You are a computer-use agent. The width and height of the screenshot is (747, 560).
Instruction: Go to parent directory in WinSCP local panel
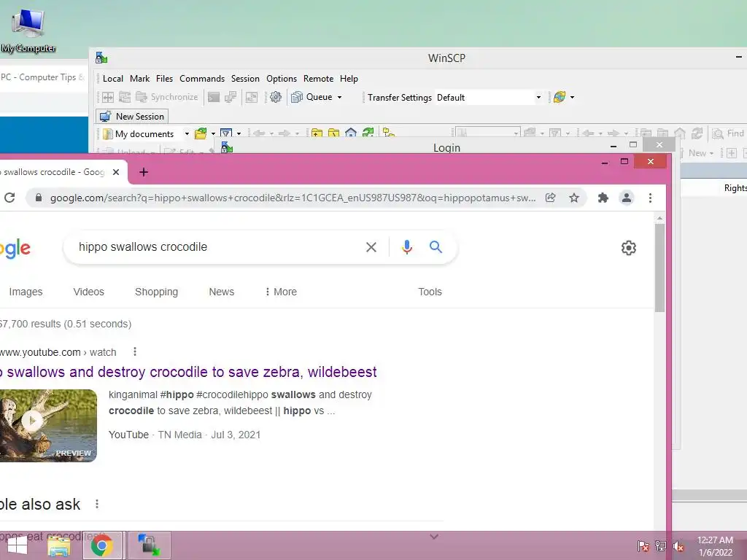click(317, 133)
